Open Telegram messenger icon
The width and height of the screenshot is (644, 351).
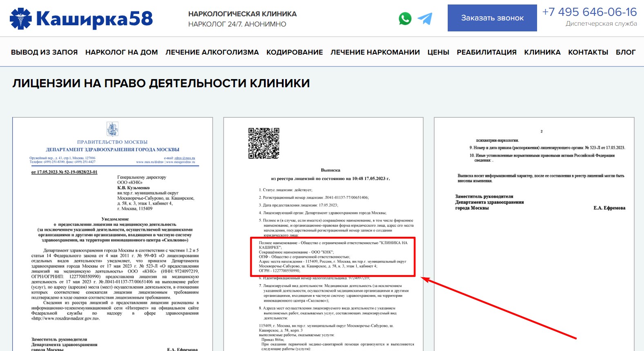click(x=425, y=19)
